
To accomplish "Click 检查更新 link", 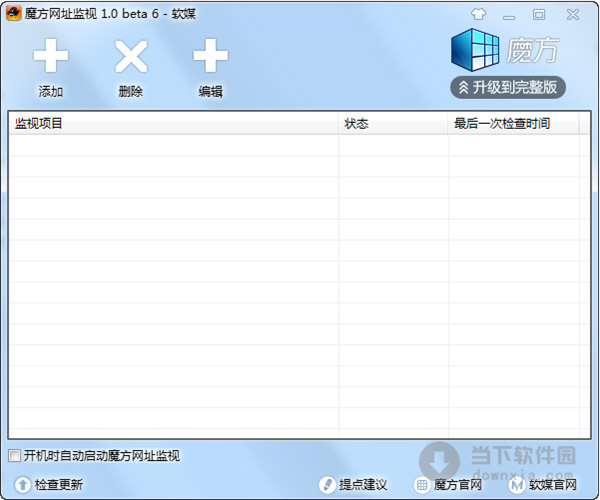I will pos(49,485).
